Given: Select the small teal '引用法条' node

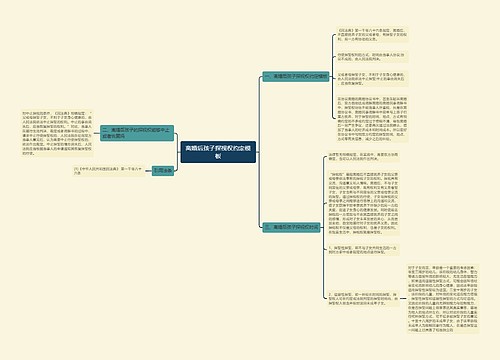Looking at the screenshot, I should point(163,171).
